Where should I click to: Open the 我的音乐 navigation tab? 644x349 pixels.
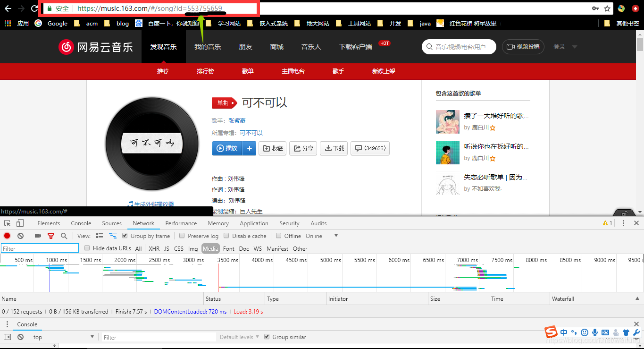208,47
